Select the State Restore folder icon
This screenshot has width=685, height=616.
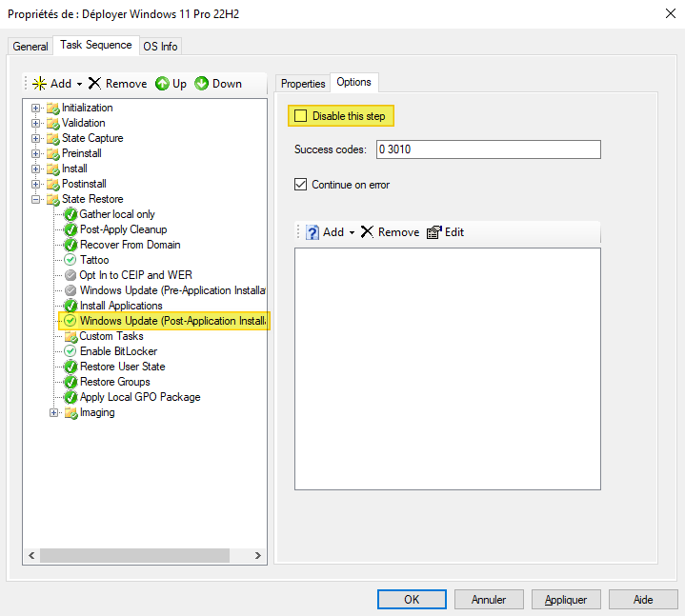point(53,200)
